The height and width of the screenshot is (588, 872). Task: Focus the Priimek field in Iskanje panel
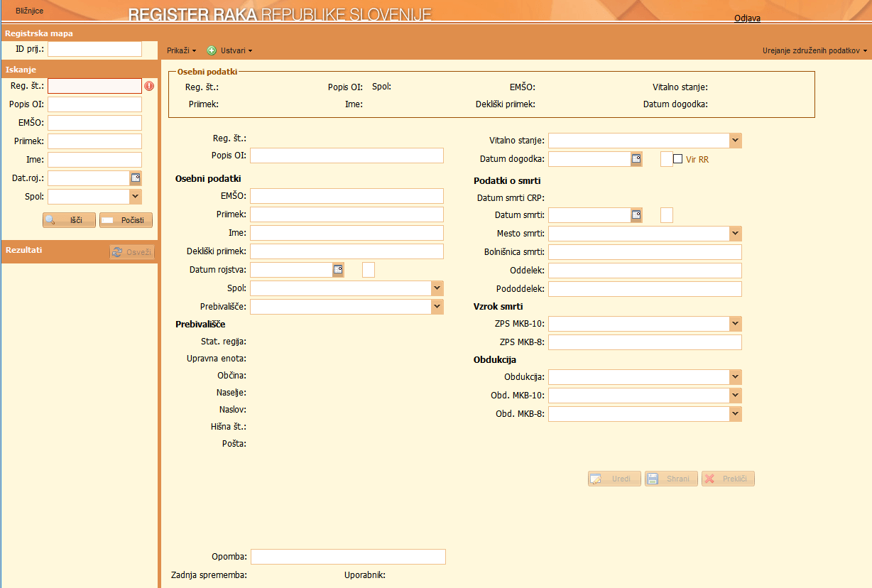pyautogui.click(x=95, y=141)
